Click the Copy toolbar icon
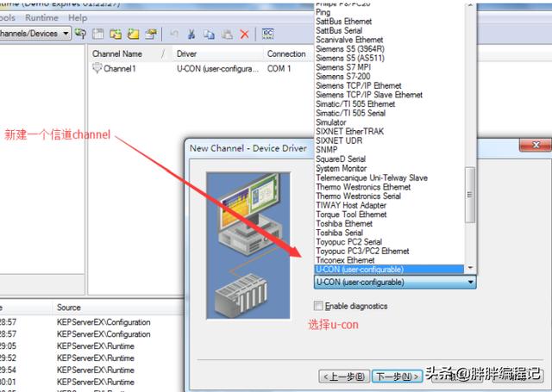The width and height of the screenshot is (552, 392). [x=209, y=34]
